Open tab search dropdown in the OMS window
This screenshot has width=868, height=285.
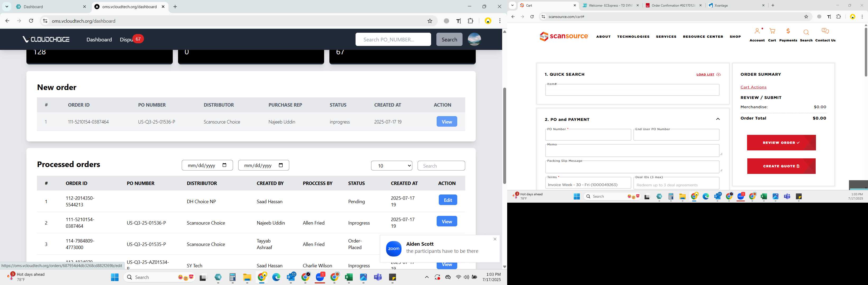pyautogui.click(x=7, y=7)
